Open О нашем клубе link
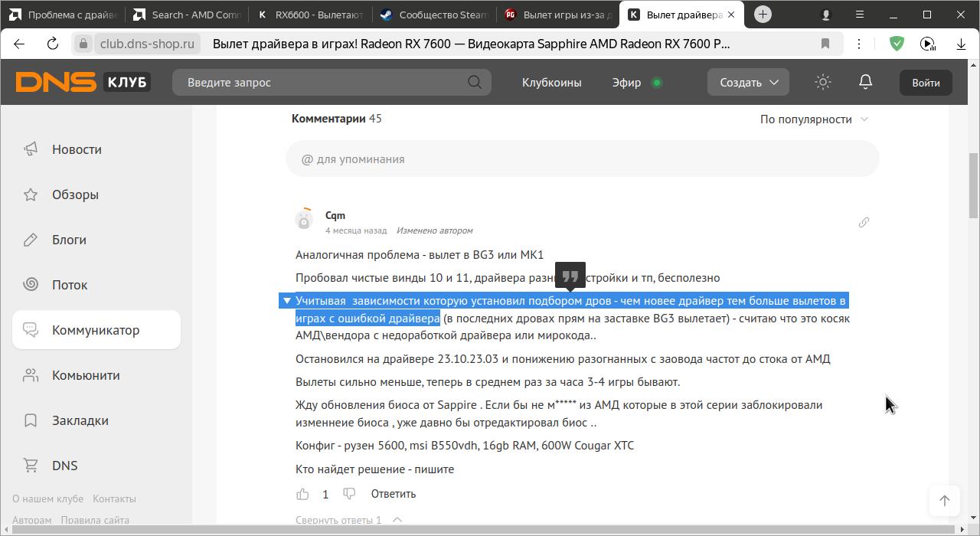This screenshot has height=536, width=980. 47,498
